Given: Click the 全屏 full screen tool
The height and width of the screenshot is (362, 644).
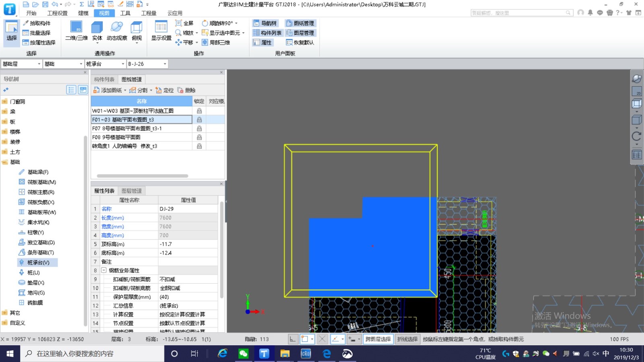Looking at the screenshot, I should click(x=184, y=23).
